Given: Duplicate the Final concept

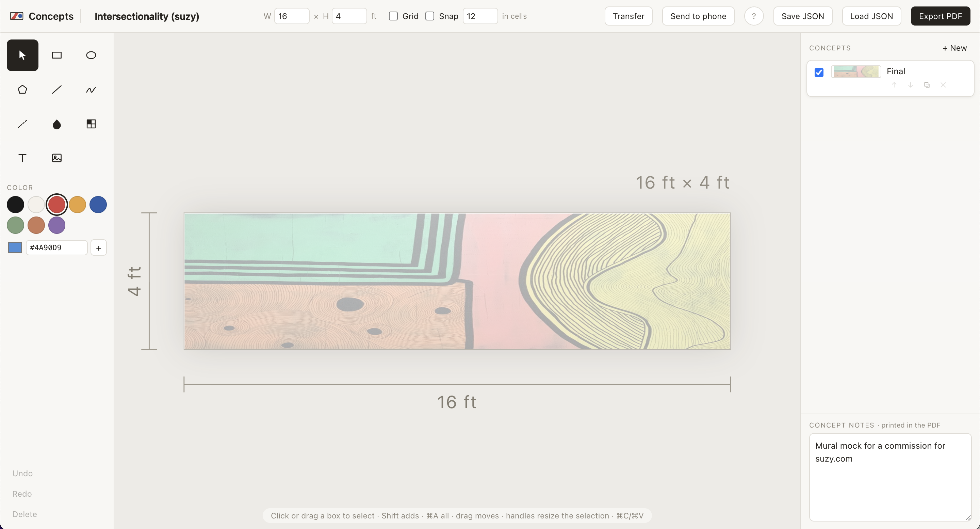Looking at the screenshot, I should click(x=927, y=85).
